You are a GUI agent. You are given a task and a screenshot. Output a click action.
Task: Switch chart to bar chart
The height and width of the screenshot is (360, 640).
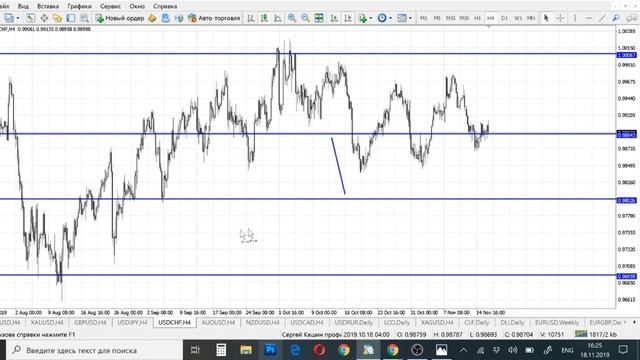(251, 18)
